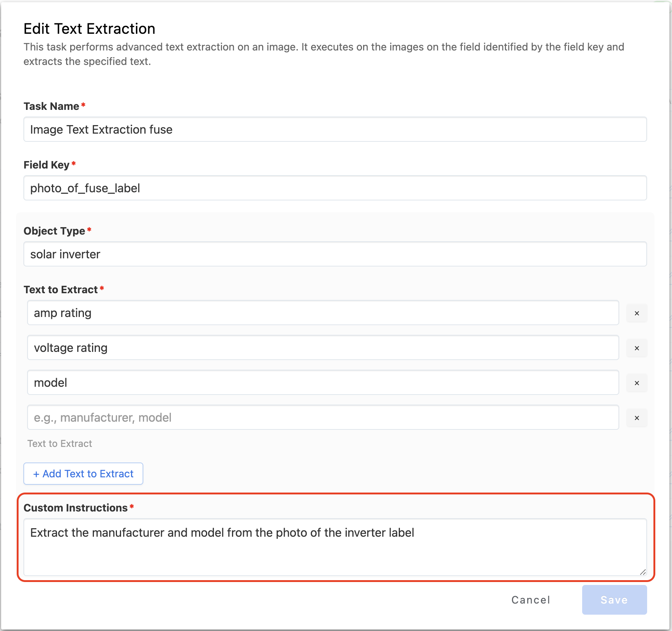Grab the Custom Instructions resize handle

coord(643,572)
